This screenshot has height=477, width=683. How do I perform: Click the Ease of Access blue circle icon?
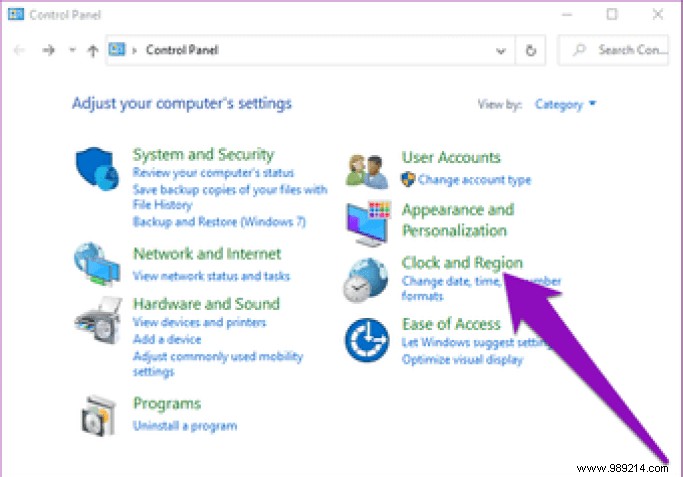367,340
